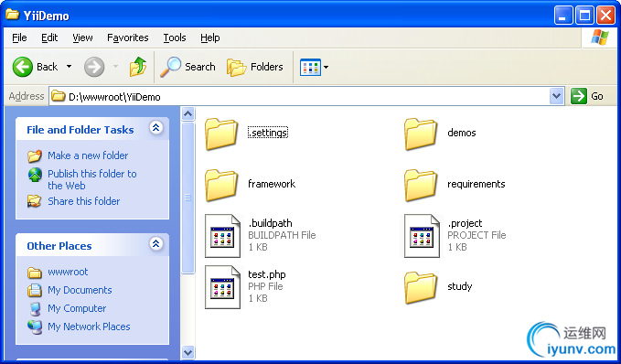
Task: Open the Search magnifier tool
Action: [x=171, y=67]
